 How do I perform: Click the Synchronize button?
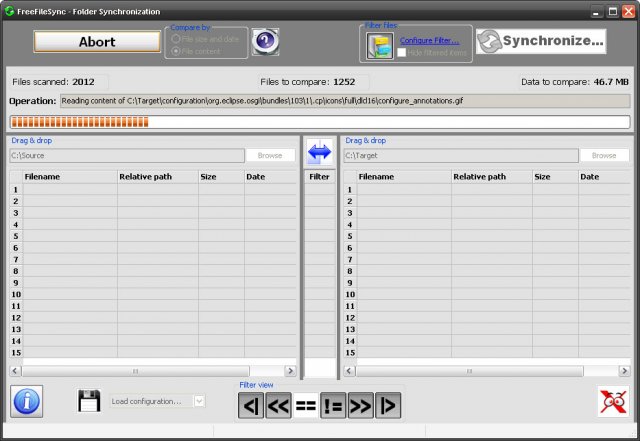point(541,41)
